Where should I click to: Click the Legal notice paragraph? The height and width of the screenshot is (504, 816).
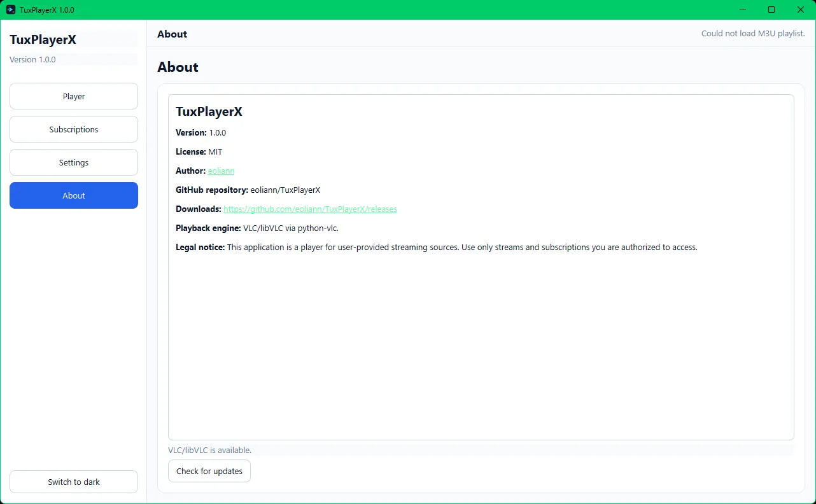click(436, 248)
